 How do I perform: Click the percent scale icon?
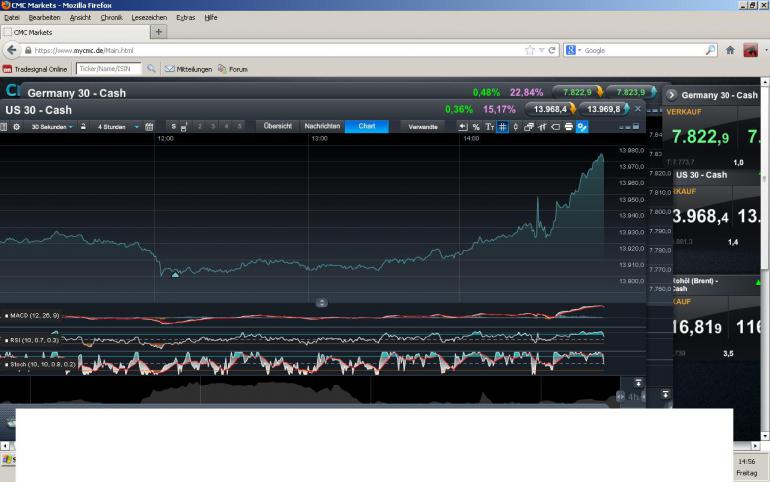click(476, 127)
